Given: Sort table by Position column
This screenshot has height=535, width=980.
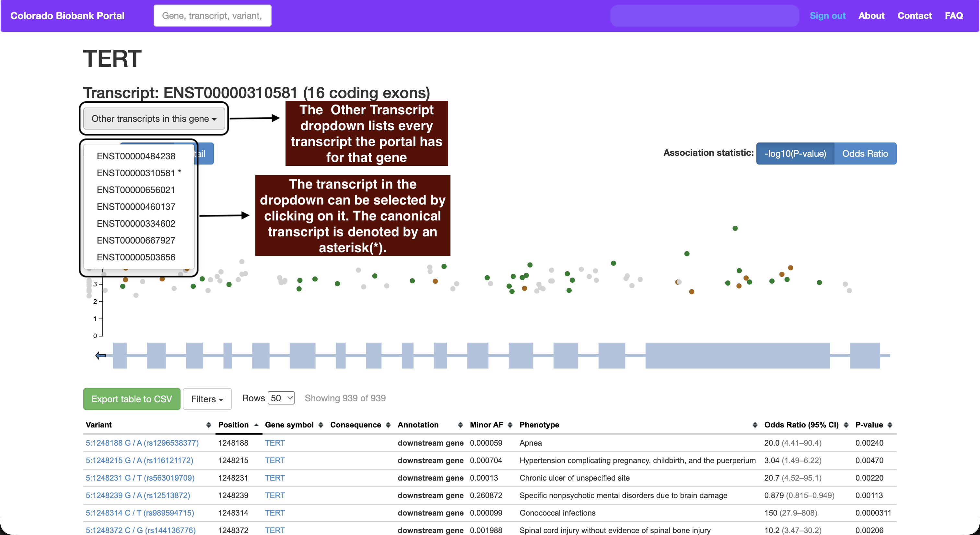Looking at the screenshot, I should click(238, 425).
